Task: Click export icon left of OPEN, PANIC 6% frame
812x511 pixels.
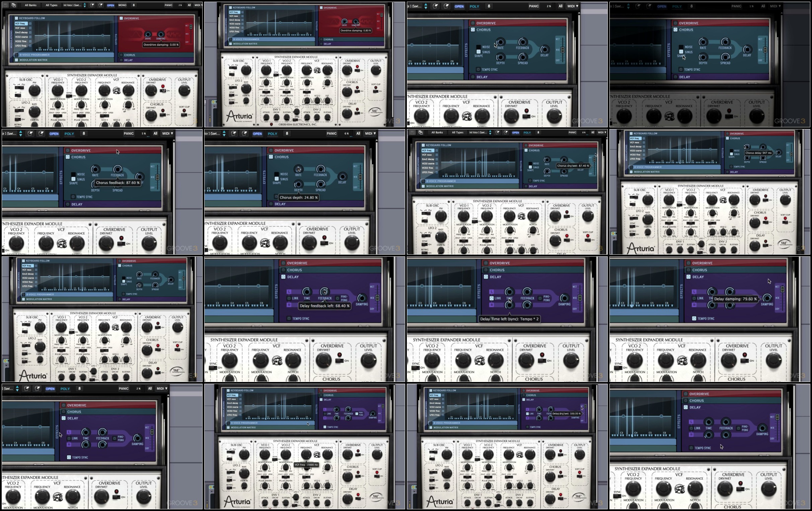Action: click(244, 134)
